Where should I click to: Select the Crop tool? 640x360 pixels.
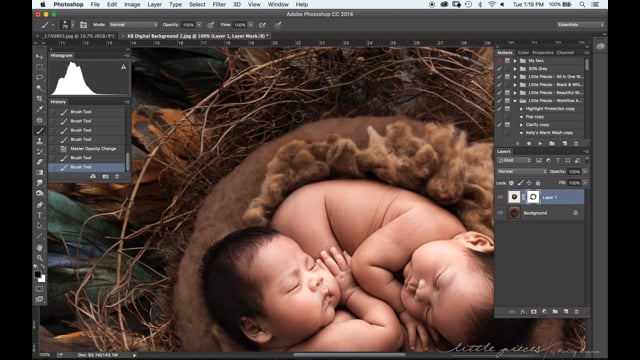[39, 98]
